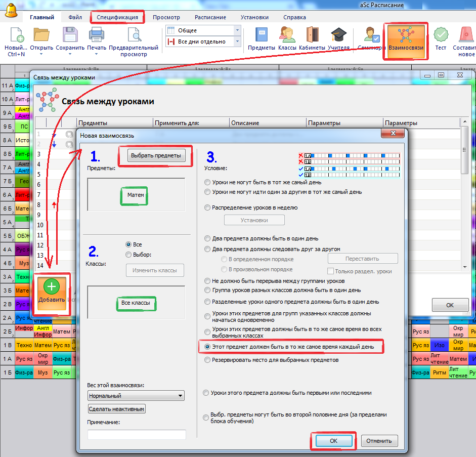Run the Тест check icon
The height and width of the screenshot is (457, 476).
441,35
